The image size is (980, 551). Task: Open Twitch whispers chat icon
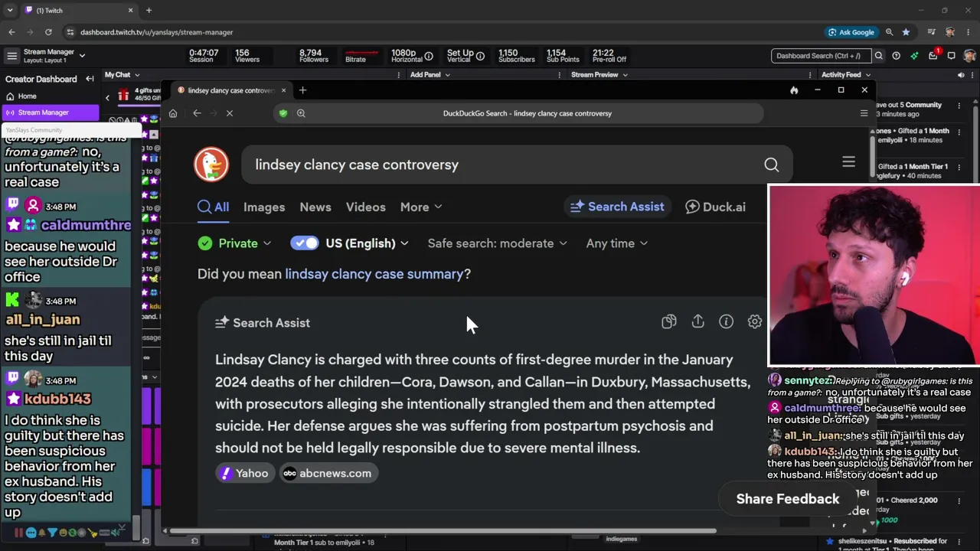click(x=952, y=56)
